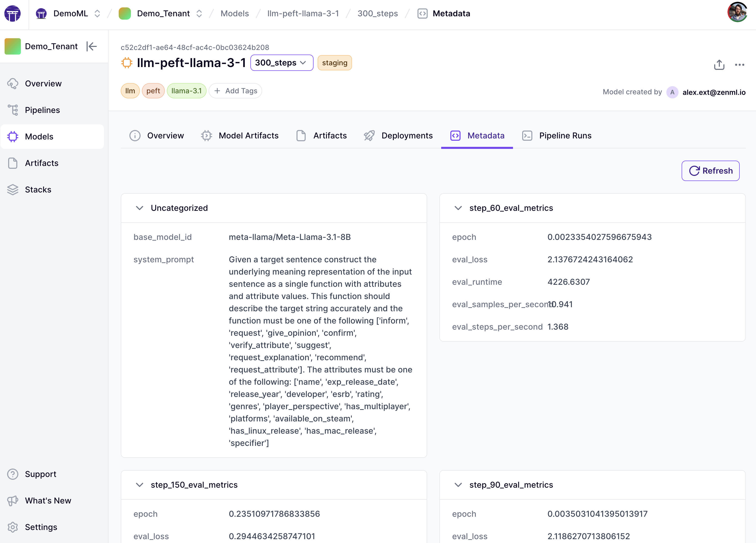Open Settings from the bottom sidebar
This screenshot has width=756, height=543.
[x=41, y=527]
